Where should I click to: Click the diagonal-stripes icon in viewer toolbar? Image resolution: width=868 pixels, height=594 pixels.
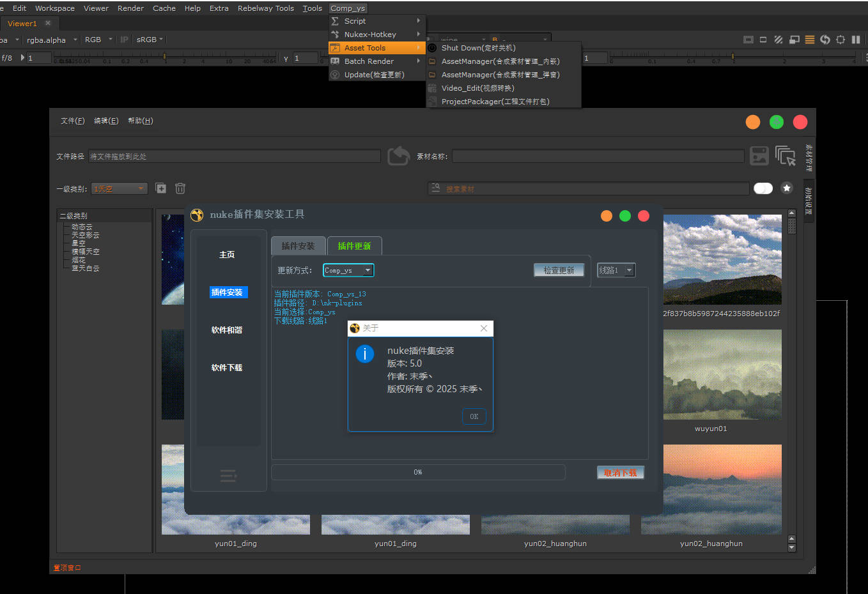(779, 40)
